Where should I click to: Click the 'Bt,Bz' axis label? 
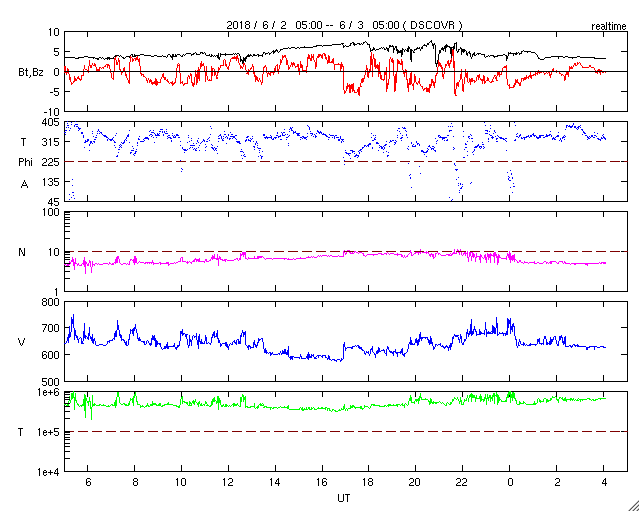click(x=31, y=73)
